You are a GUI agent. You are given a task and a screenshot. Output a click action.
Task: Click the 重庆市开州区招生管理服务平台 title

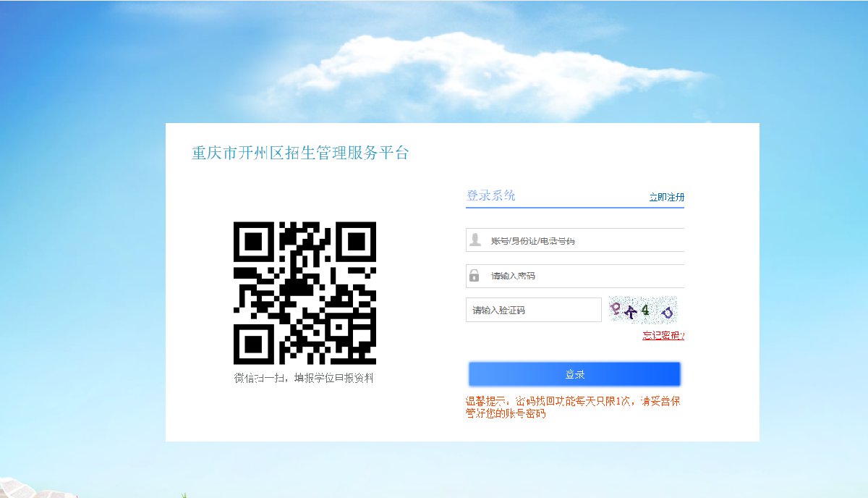pyautogui.click(x=300, y=153)
